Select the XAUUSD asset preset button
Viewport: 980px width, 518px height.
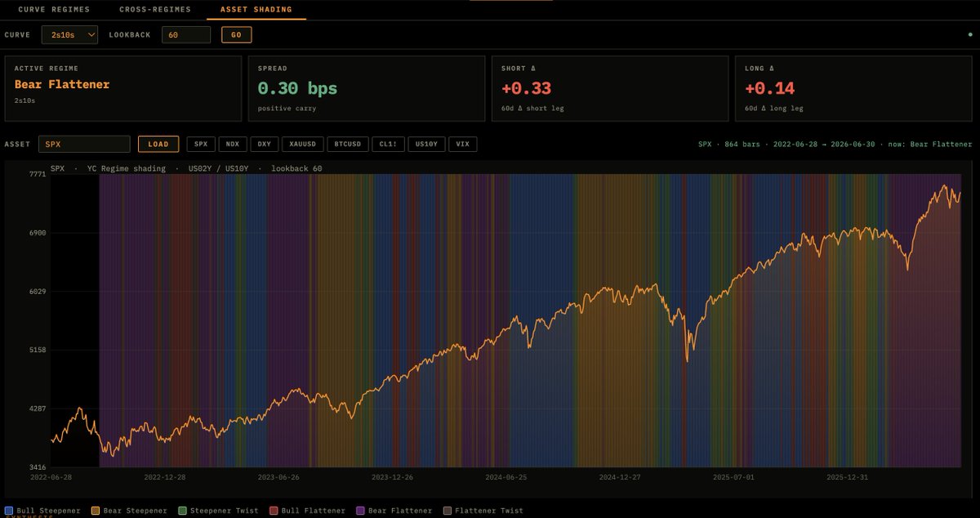[303, 144]
